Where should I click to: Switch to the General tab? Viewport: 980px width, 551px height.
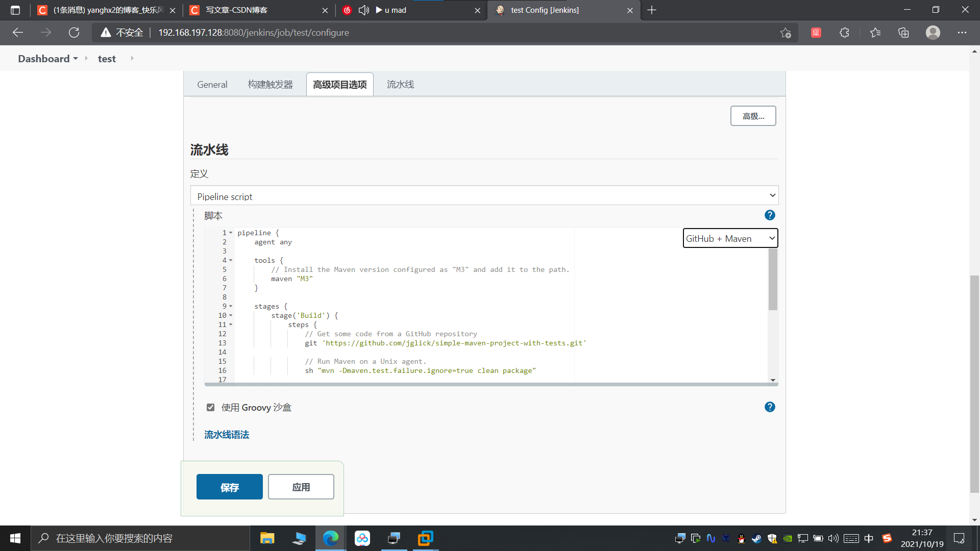(212, 85)
